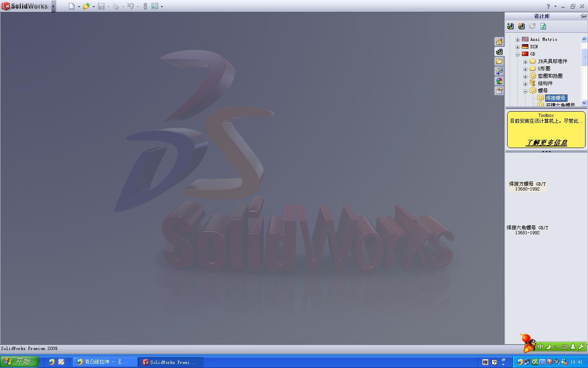Viewport: 588px width, 368px height.
Task: Click the Create New Folder icon
Action: click(532, 26)
